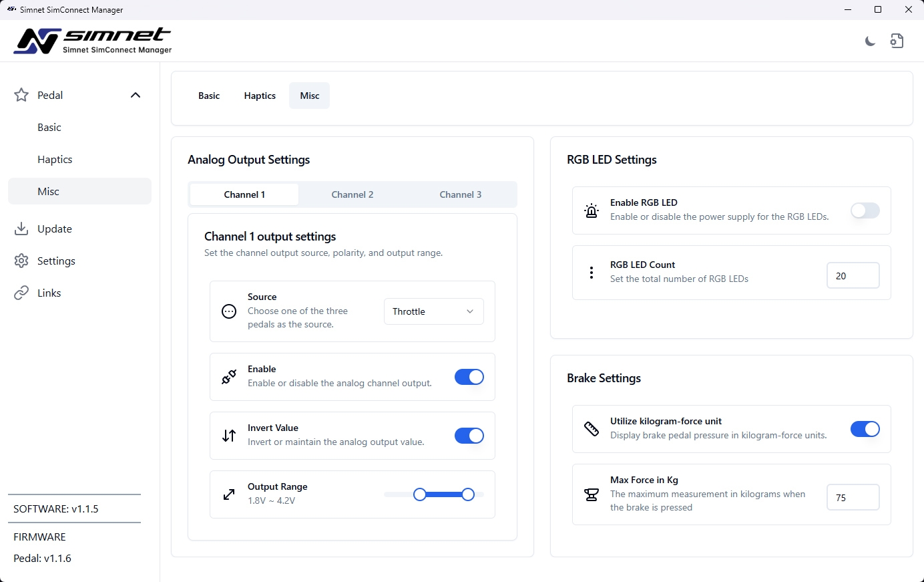924x582 pixels.
Task: Go to Basic in the sidebar
Action: point(49,127)
